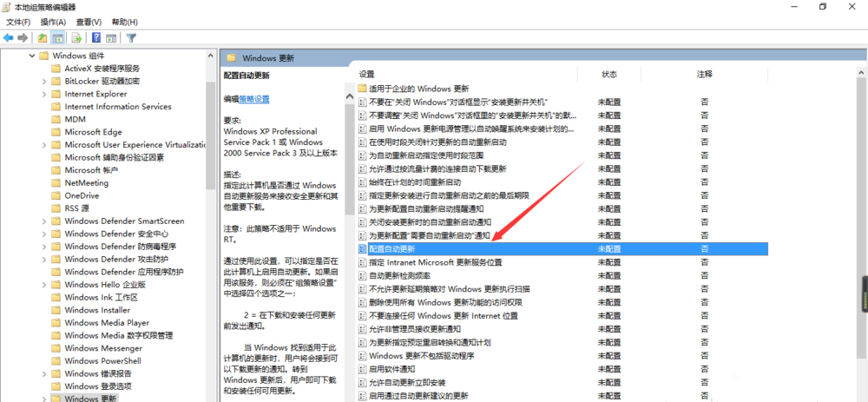
Task: Toggle the show/hide action pane icon
Action: pyautogui.click(x=111, y=37)
